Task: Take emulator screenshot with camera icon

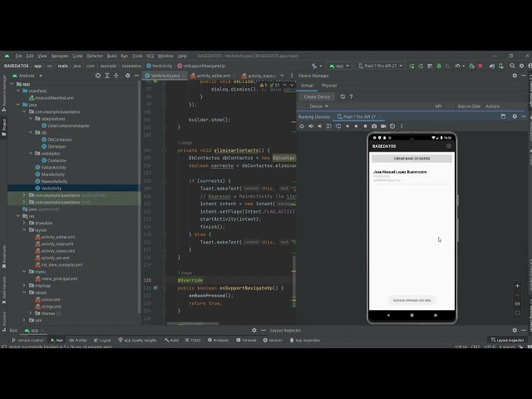Action: click(x=374, y=126)
